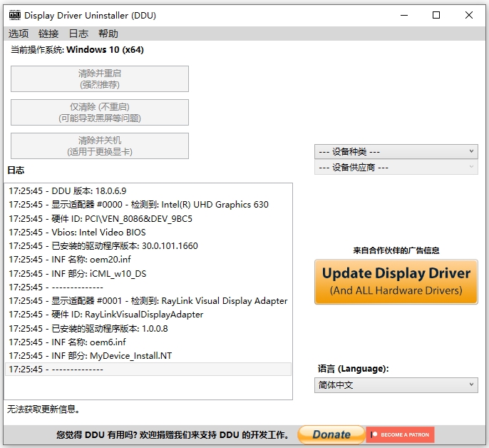Expand the 设备供应商 dropdown
The width and height of the screenshot is (489, 448).
(x=396, y=167)
